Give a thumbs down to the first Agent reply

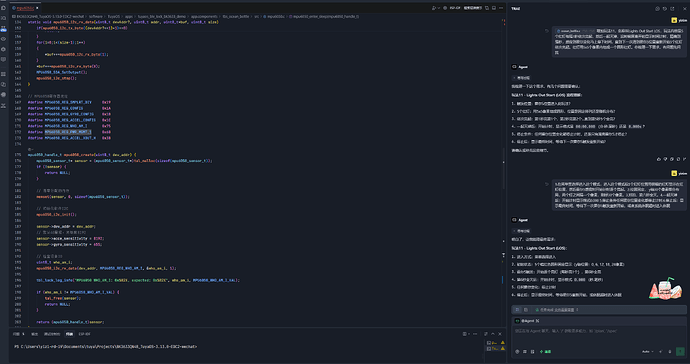[x=665, y=159]
